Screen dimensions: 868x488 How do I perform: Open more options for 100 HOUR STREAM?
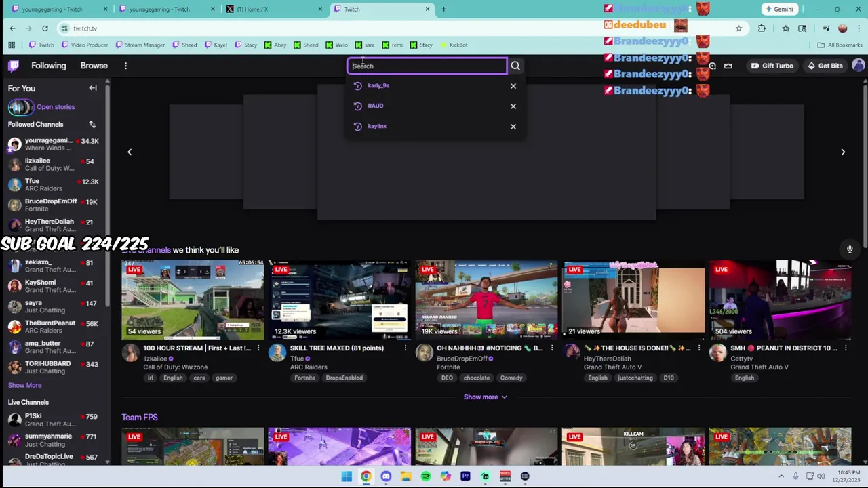(258, 348)
